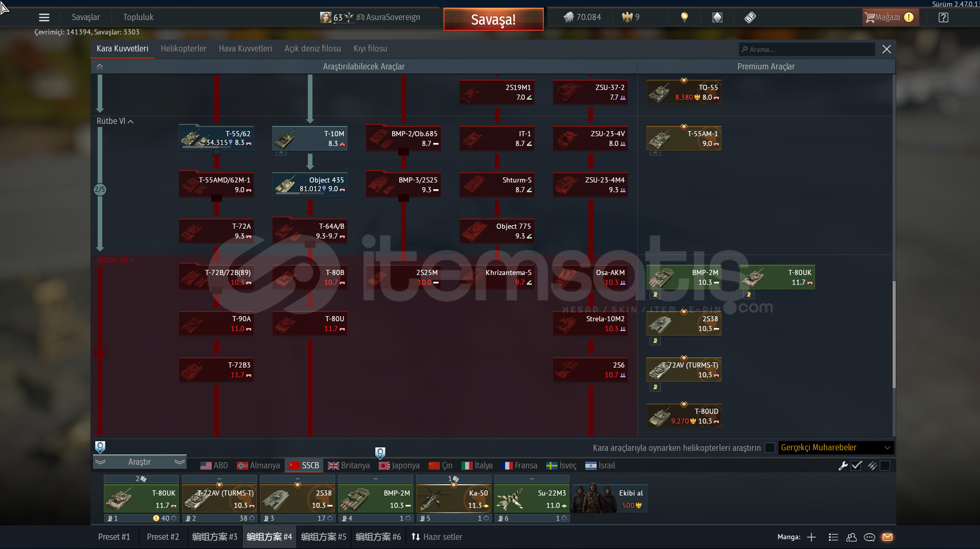This screenshot has width=980, height=549.
Task: Click the Ekibi al crew purchase button
Action: (x=609, y=499)
